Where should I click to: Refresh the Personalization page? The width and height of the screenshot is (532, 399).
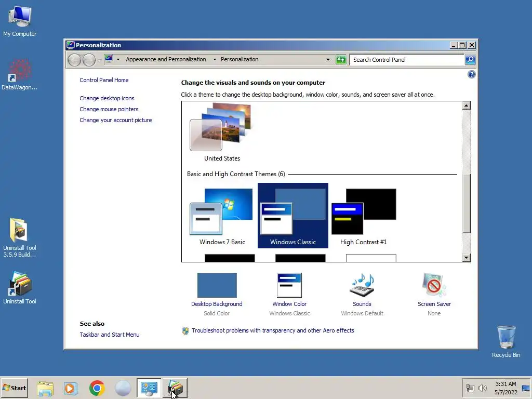(341, 60)
